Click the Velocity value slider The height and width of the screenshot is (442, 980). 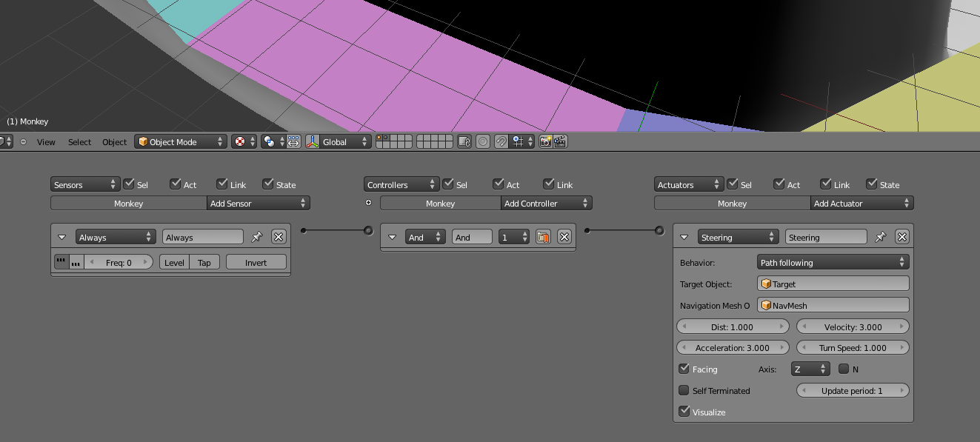pyautogui.click(x=853, y=327)
